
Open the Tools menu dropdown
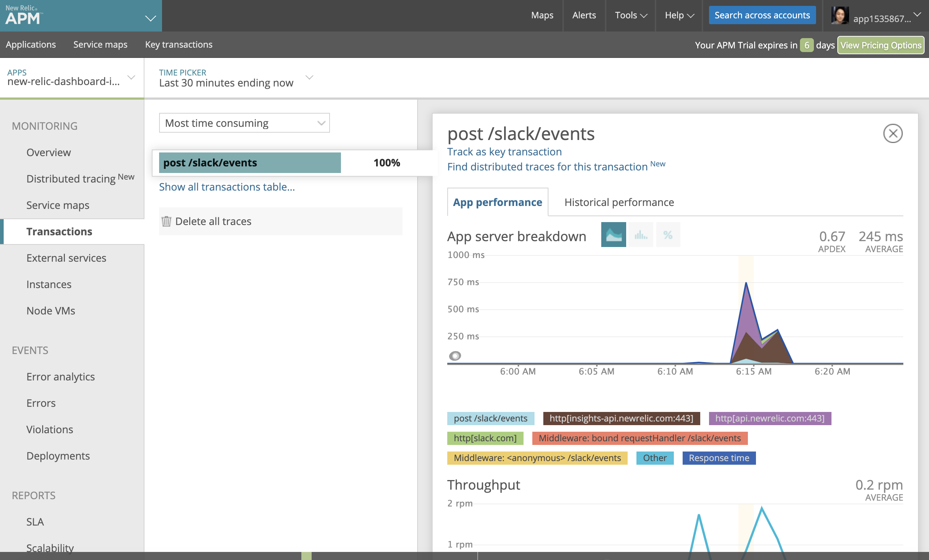(x=631, y=15)
